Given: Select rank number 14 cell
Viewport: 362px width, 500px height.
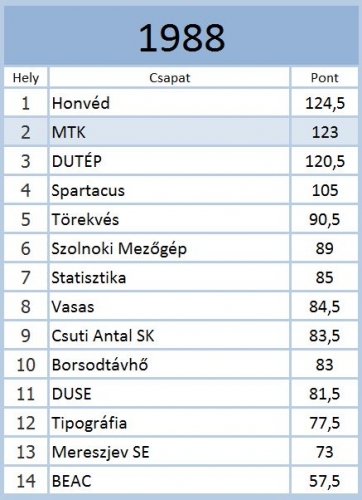Looking at the screenshot, I should point(26,481).
